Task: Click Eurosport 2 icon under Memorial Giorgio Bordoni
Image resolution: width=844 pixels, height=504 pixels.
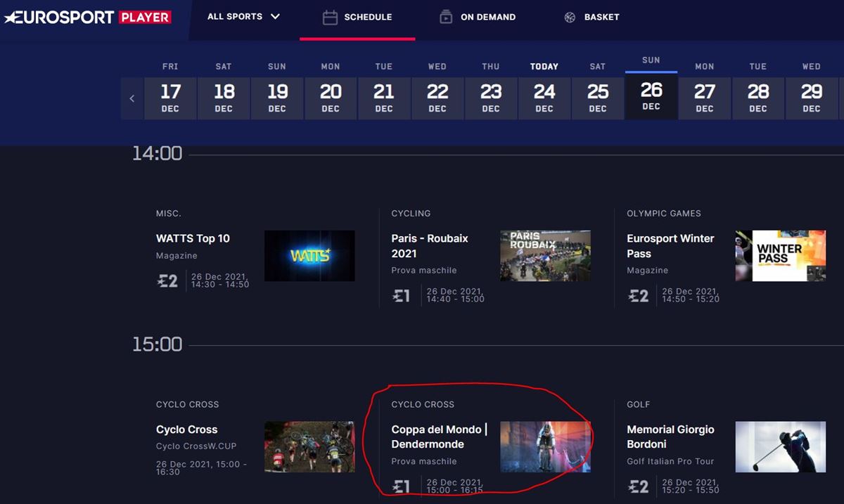Action: (x=639, y=486)
